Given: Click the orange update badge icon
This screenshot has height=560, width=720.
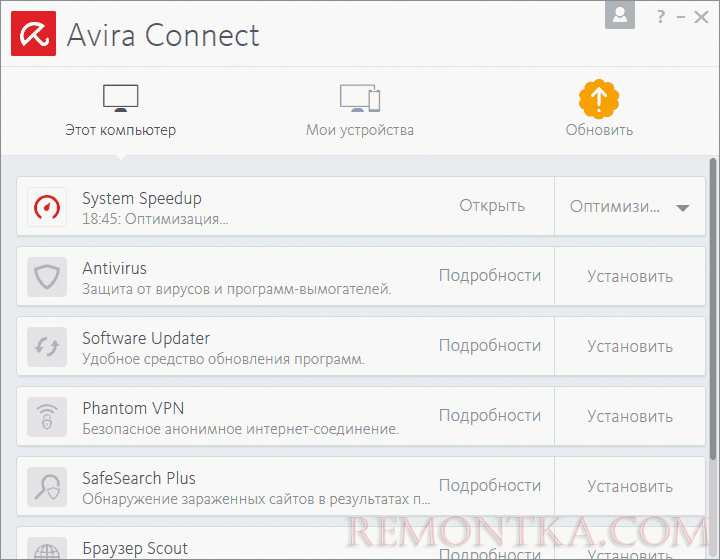Looking at the screenshot, I should (x=599, y=99).
